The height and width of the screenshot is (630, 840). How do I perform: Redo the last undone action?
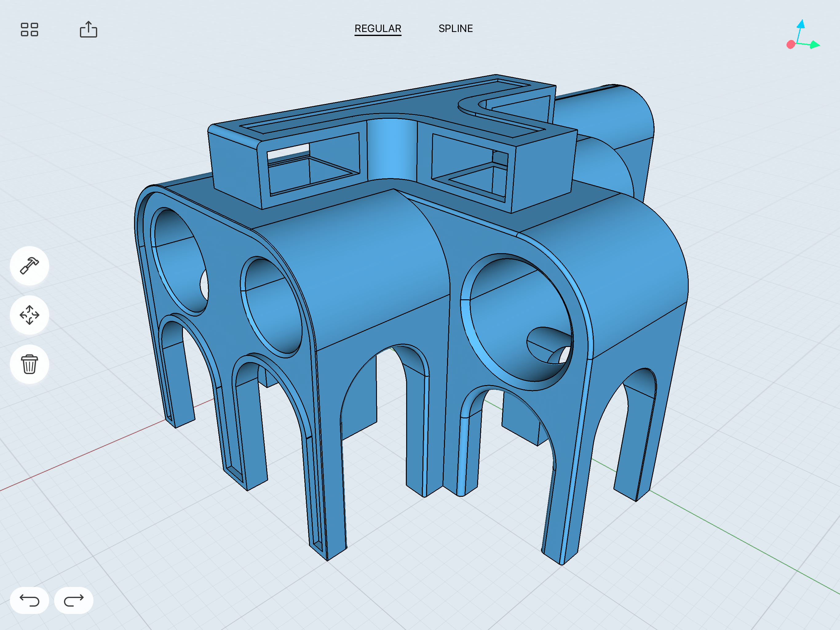[74, 600]
